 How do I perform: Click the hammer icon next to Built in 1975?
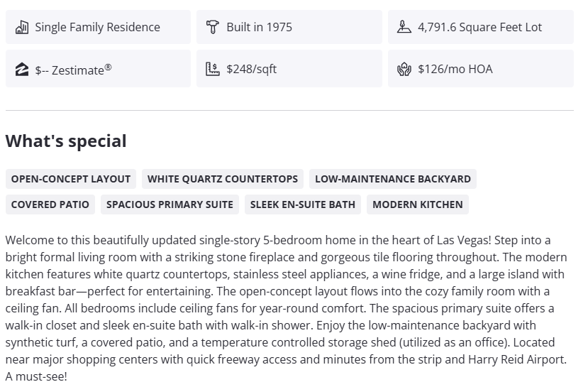pyautogui.click(x=212, y=27)
